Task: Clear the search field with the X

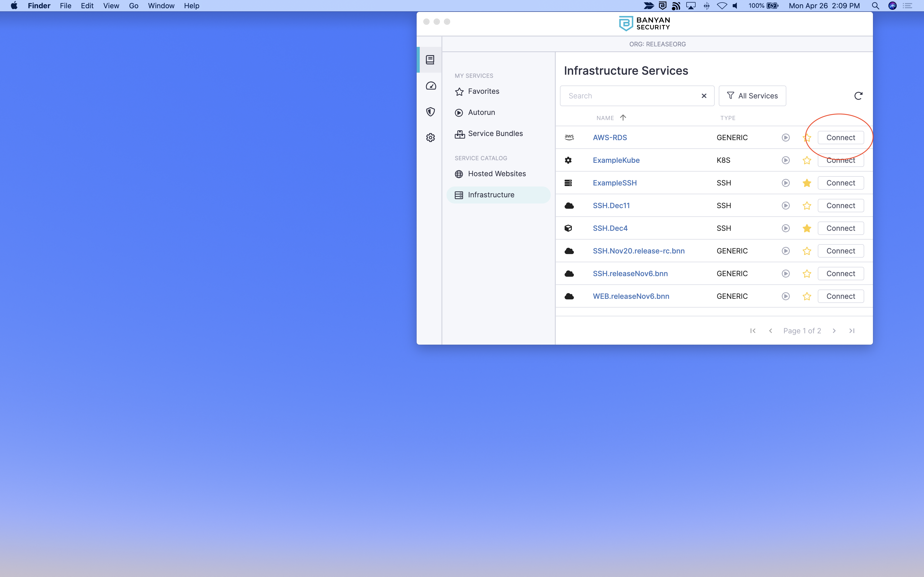Action: pos(704,96)
